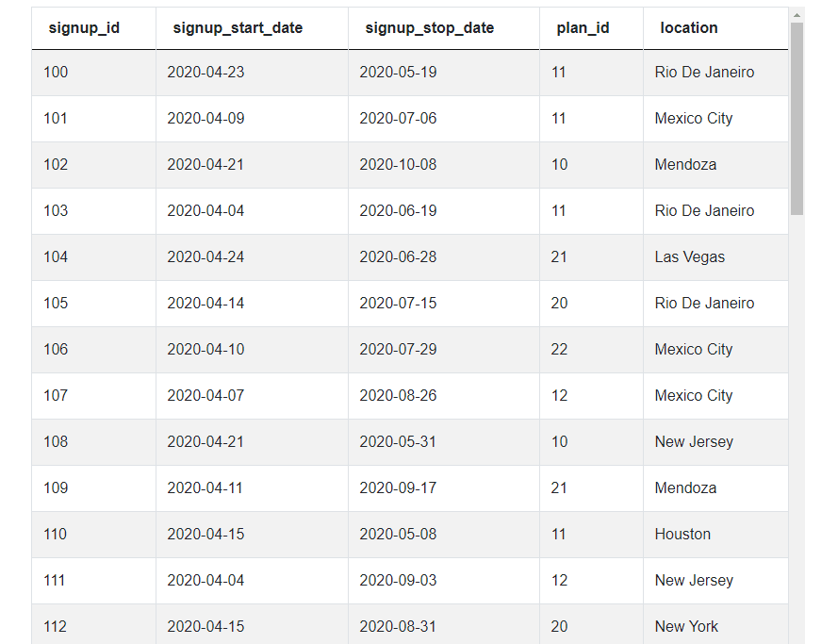Click the New York location cell
Screen dimensions: 838x644
(x=685, y=626)
